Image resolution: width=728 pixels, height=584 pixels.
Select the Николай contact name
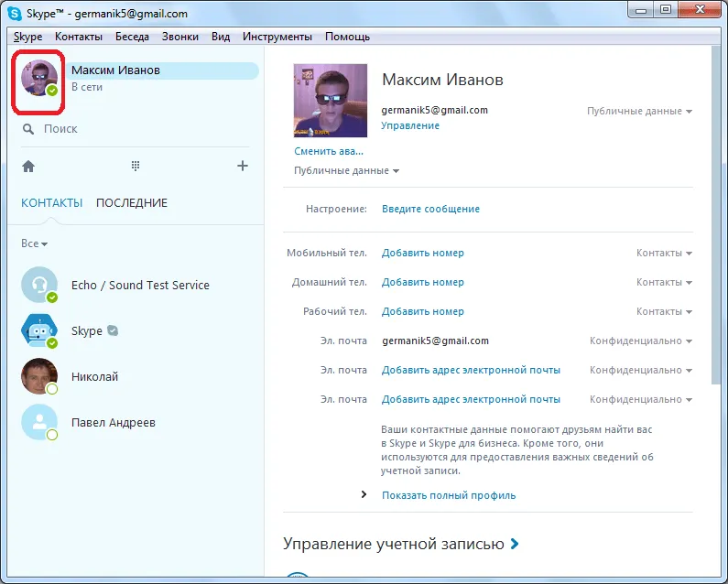[x=94, y=376]
